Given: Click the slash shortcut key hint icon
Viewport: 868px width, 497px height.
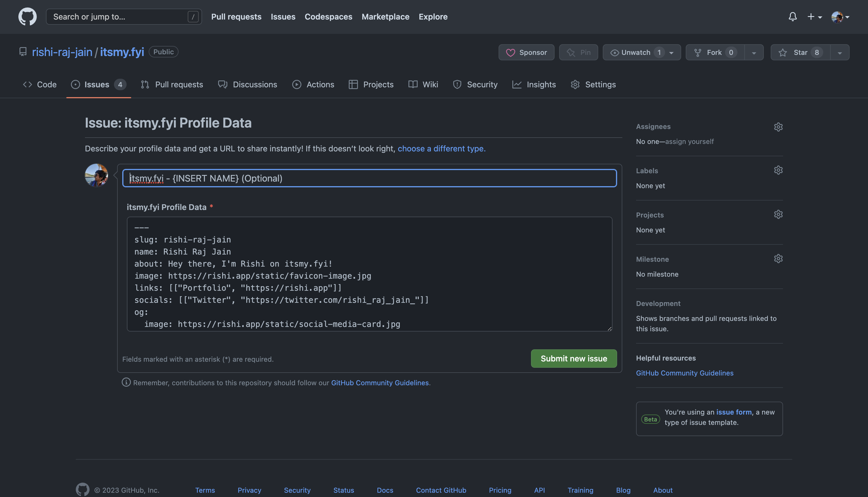Looking at the screenshot, I should [x=193, y=17].
